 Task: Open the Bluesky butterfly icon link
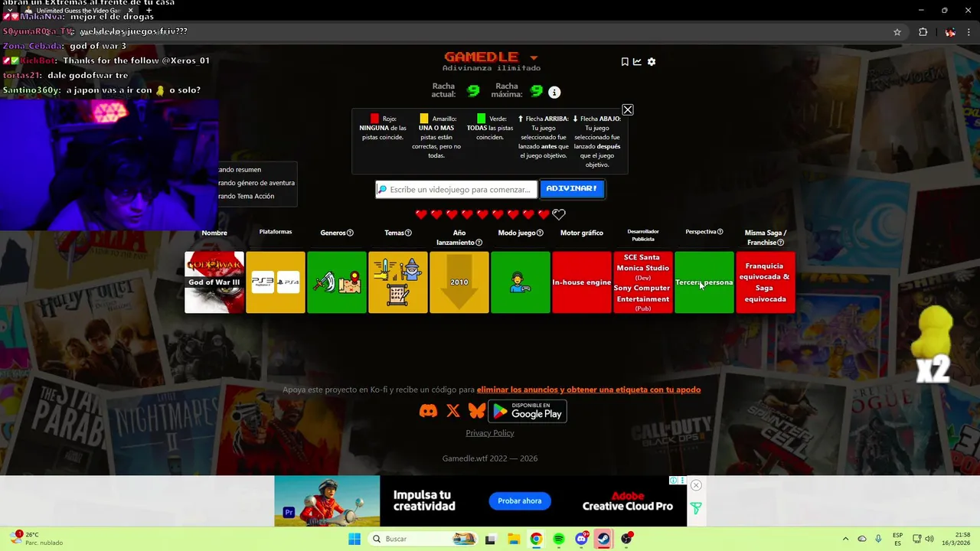point(477,411)
